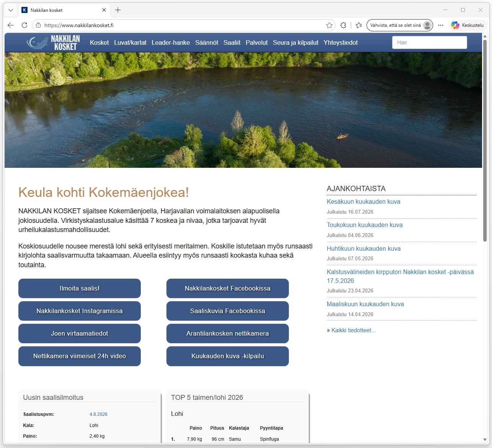Click the Ilmoita saalis! button
The height and width of the screenshot is (448, 492).
point(80,288)
